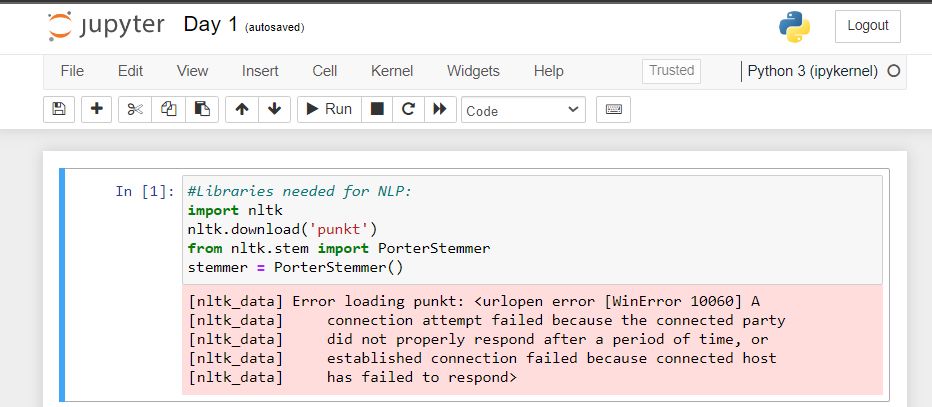Move selected cell up arrow

(x=242, y=109)
